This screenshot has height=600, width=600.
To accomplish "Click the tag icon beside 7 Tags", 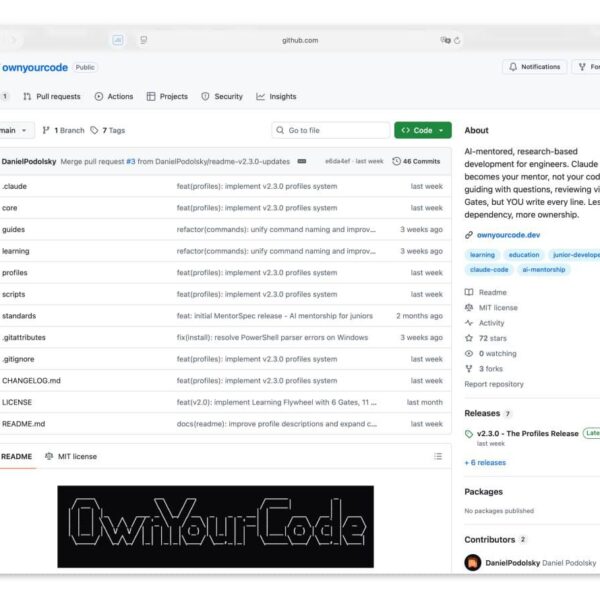I will pos(94,130).
